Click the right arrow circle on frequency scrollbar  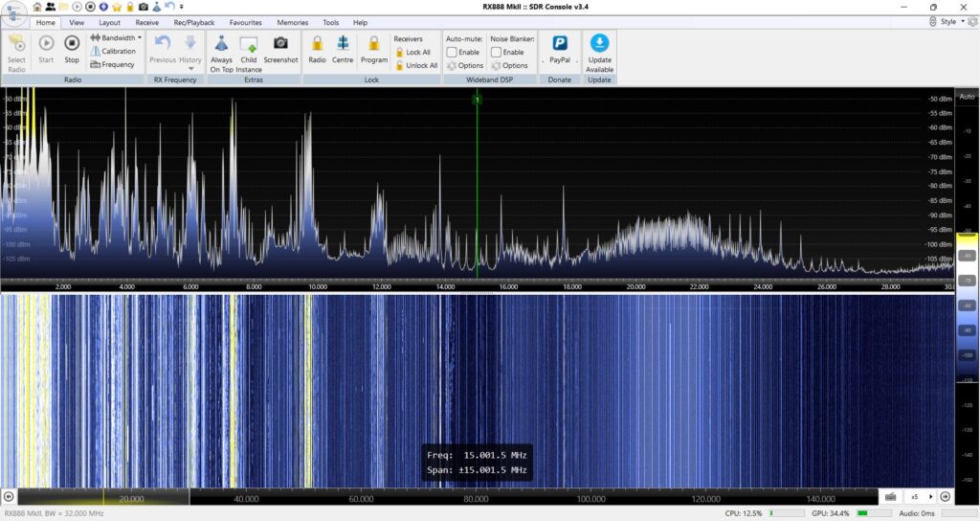946,497
